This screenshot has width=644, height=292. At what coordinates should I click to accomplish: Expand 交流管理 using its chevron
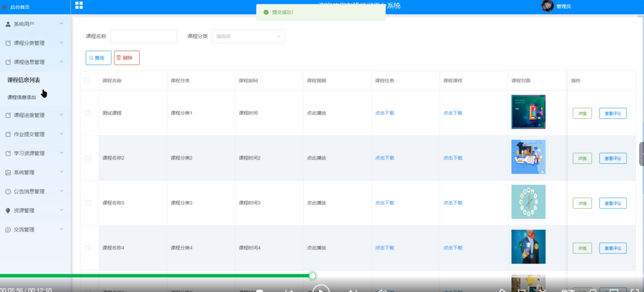click(x=62, y=229)
